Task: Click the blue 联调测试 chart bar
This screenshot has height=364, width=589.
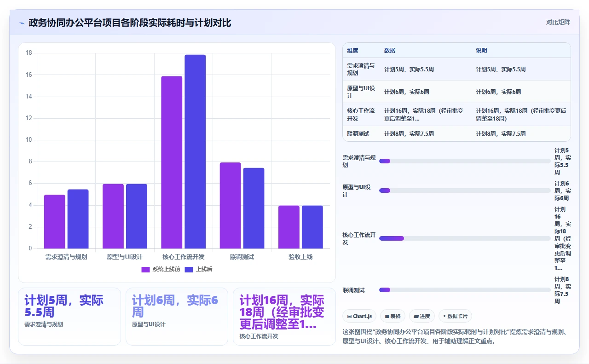Action: [x=254, y=208]
